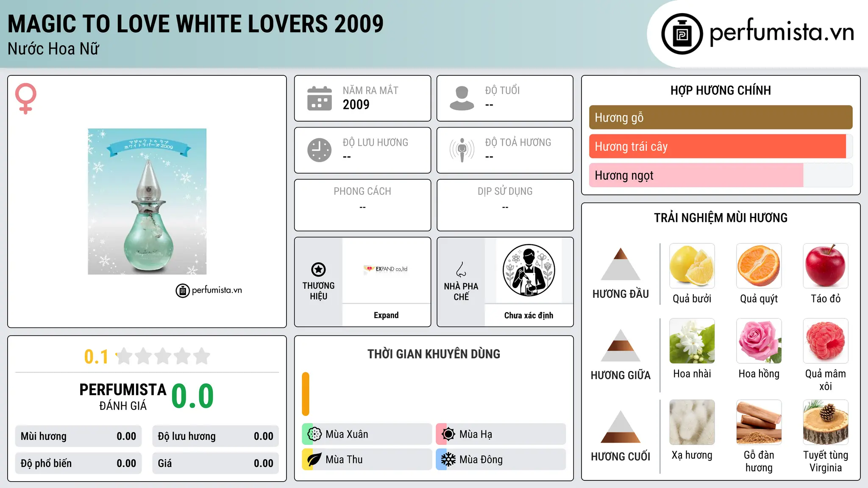The image size is (868, 488).
Task: Click the Magic To Love White Lovers title
Action: point(195,24)
